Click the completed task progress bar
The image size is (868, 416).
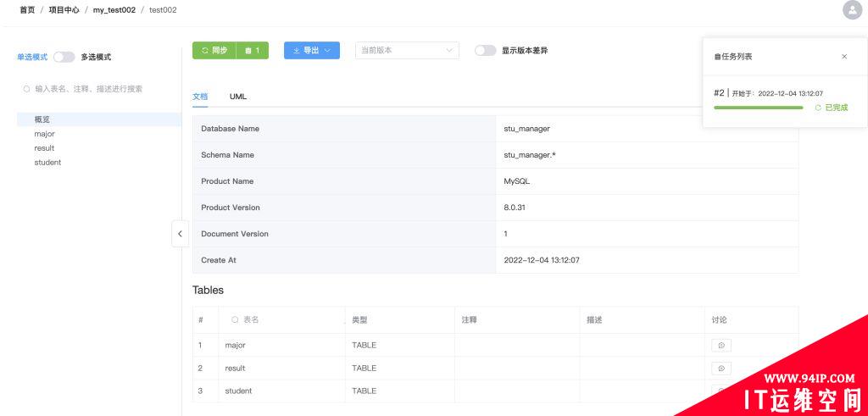point(759,108)
